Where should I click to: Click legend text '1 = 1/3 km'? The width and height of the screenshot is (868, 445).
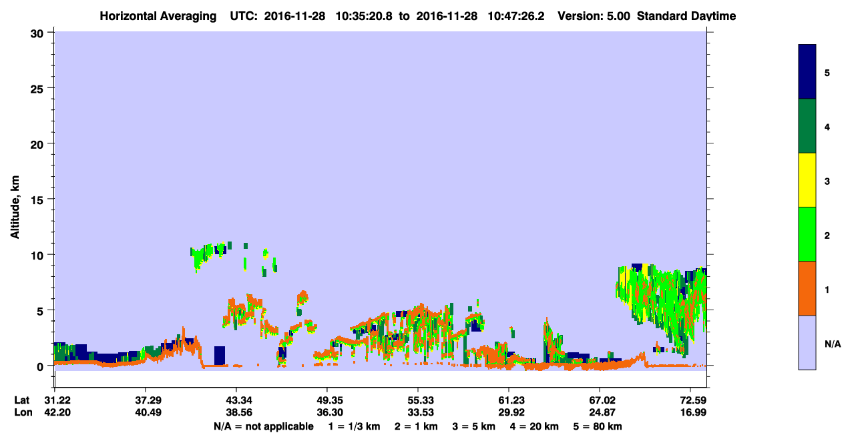coord(353,426)
